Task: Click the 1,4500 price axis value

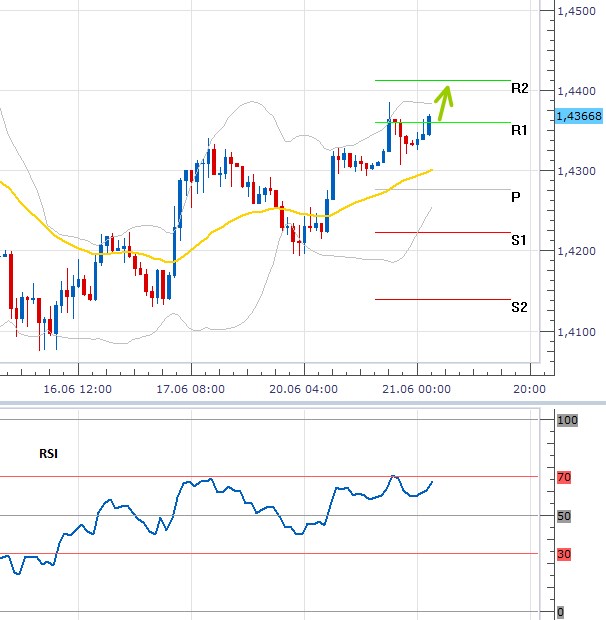Action: (576, 11)
